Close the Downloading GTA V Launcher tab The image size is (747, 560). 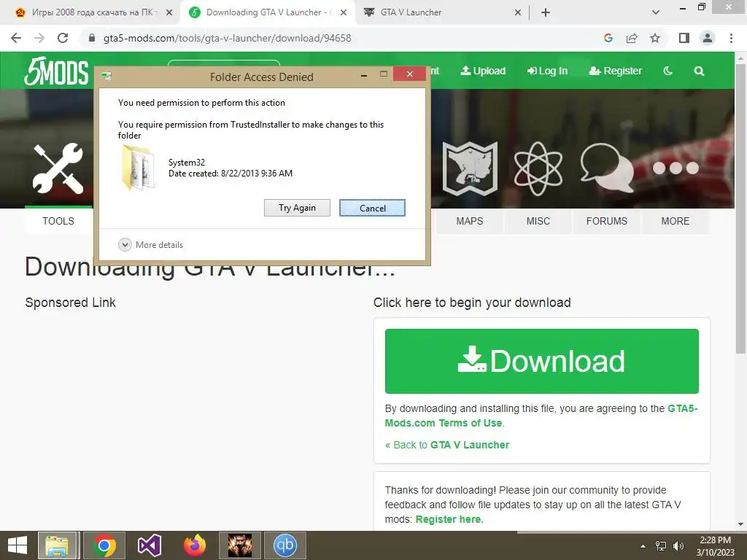coord(344,12)
